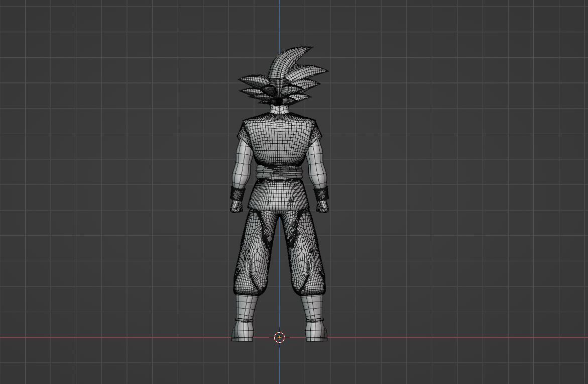588x384 pixels.
Task: Click the sash belt around the waist
Action: point(280,173)
